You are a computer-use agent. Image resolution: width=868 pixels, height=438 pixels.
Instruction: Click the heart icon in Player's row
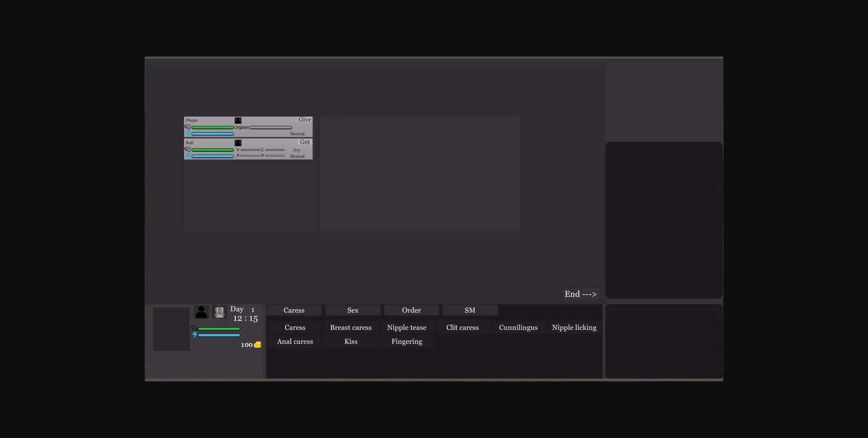pos(188,127)
